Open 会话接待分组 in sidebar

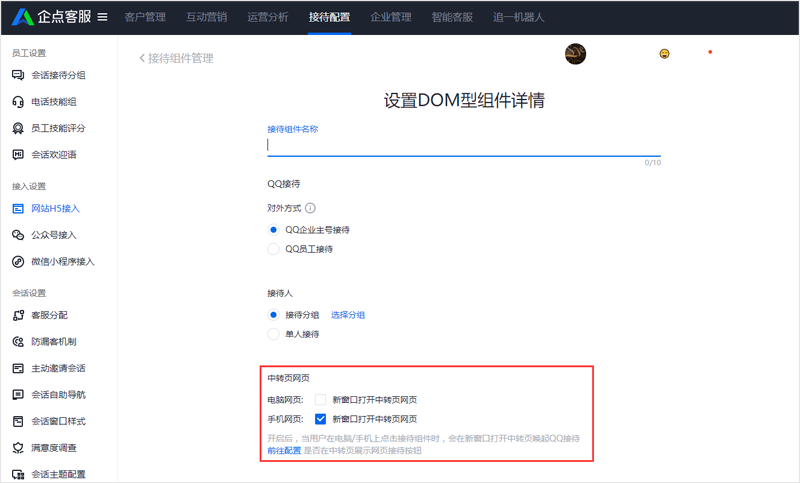tap(58, 75)
